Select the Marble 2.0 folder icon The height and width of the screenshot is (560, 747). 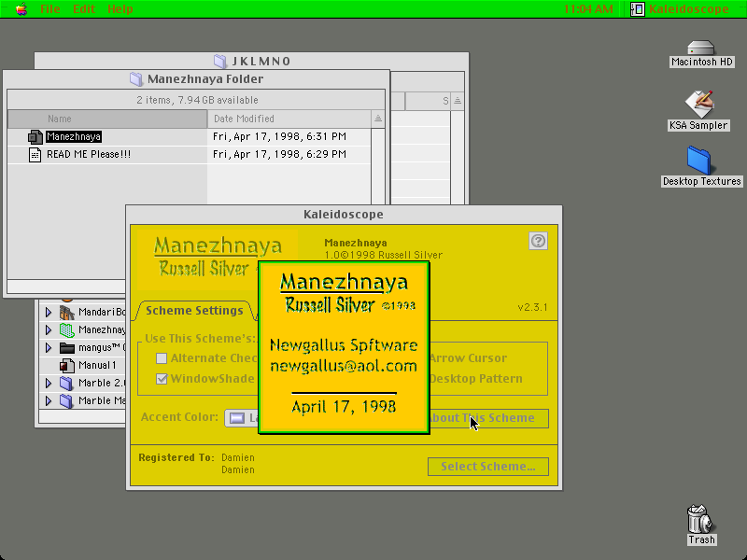(67, 383)
